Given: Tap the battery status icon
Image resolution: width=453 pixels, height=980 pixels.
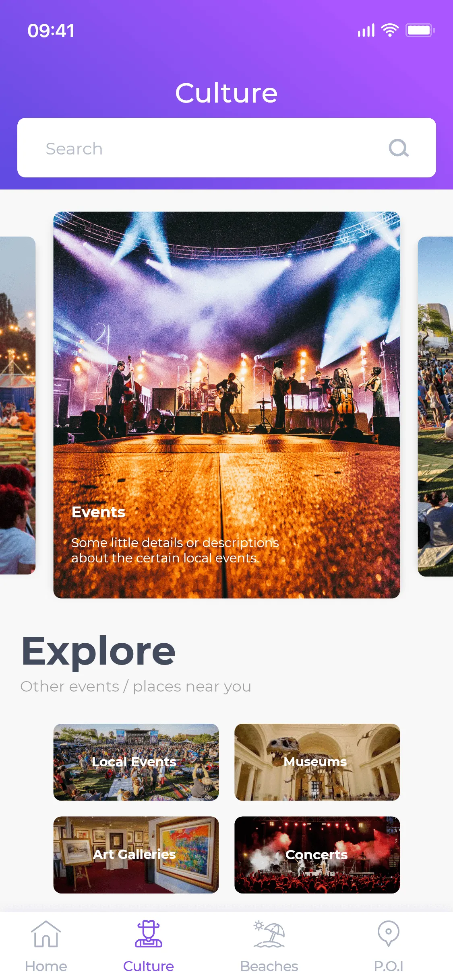Looking at the screenshot, I should click(x=420, y=30).
